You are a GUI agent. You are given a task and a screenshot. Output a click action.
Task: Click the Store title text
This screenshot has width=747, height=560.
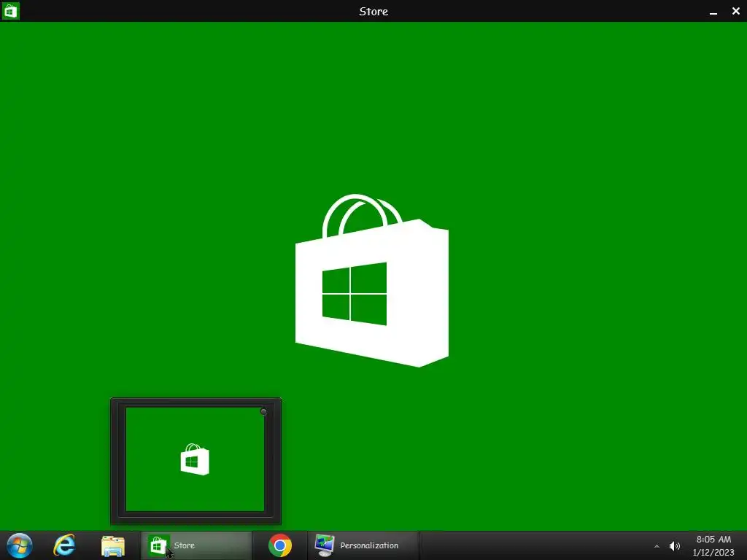click(x=373, y=12)
